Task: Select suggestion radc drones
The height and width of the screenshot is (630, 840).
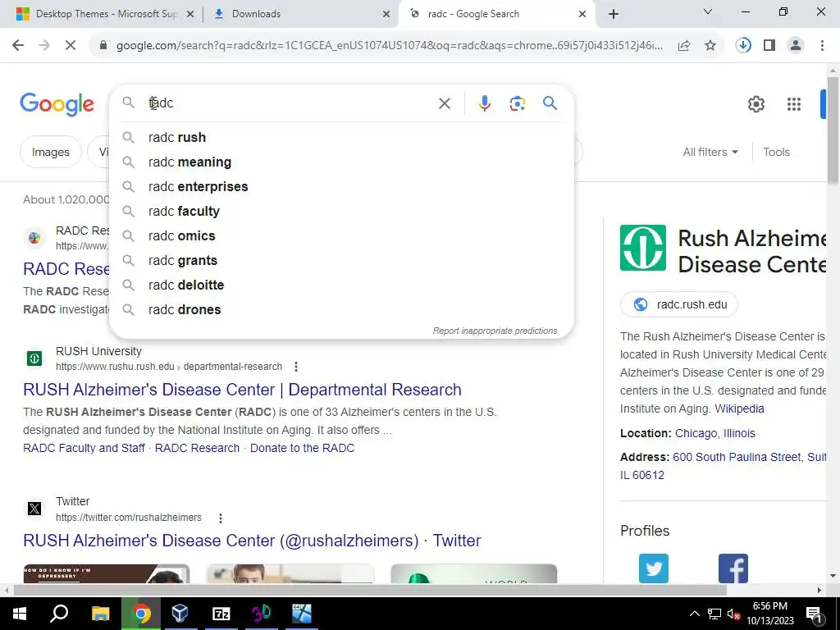Action: click(342, 310)
